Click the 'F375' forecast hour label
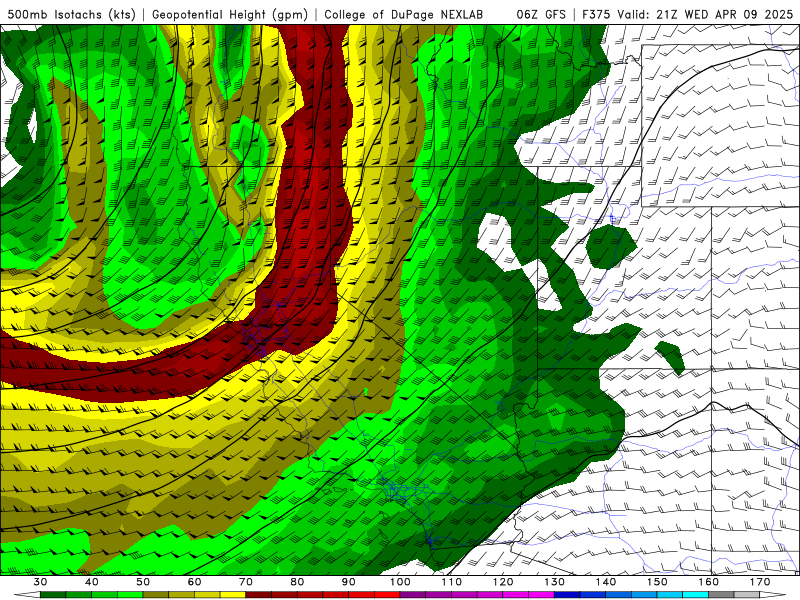This screenshot has height=600, width=800. coord(596,14)
